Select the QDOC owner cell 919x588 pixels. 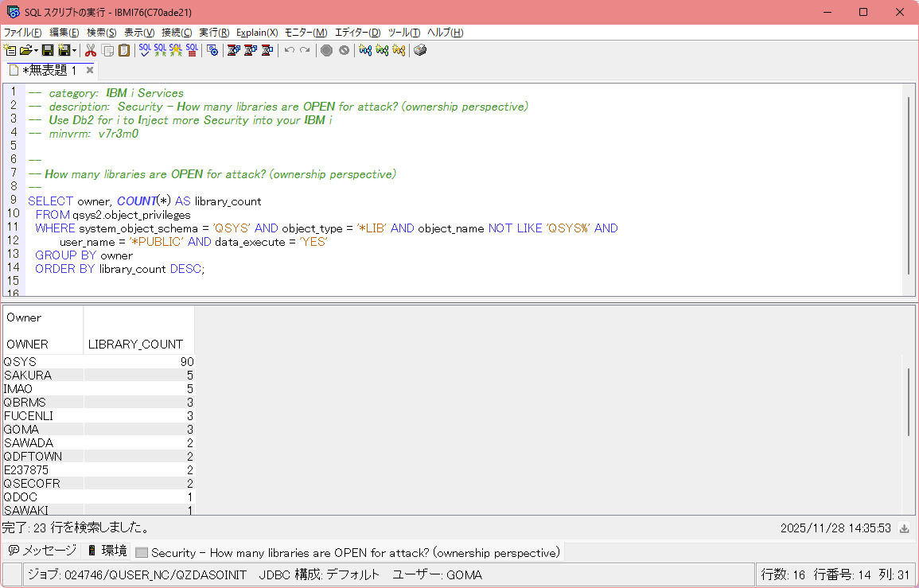coord(43,496)
